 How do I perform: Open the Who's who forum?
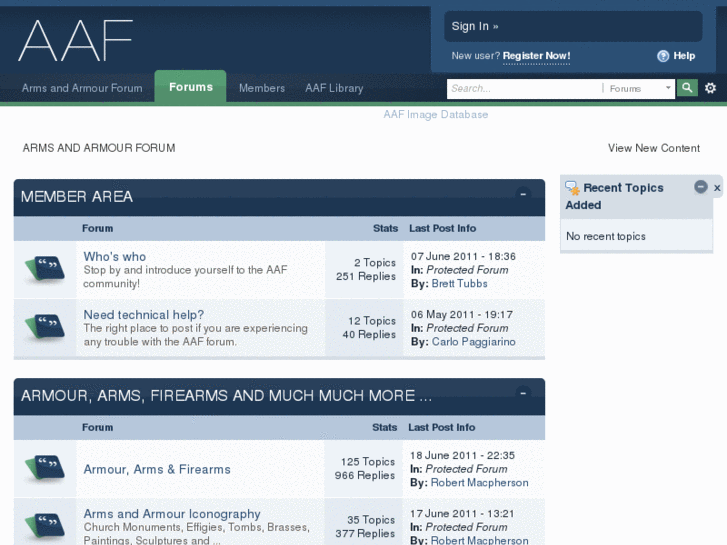pyautogui.click(x=115, y=256)
